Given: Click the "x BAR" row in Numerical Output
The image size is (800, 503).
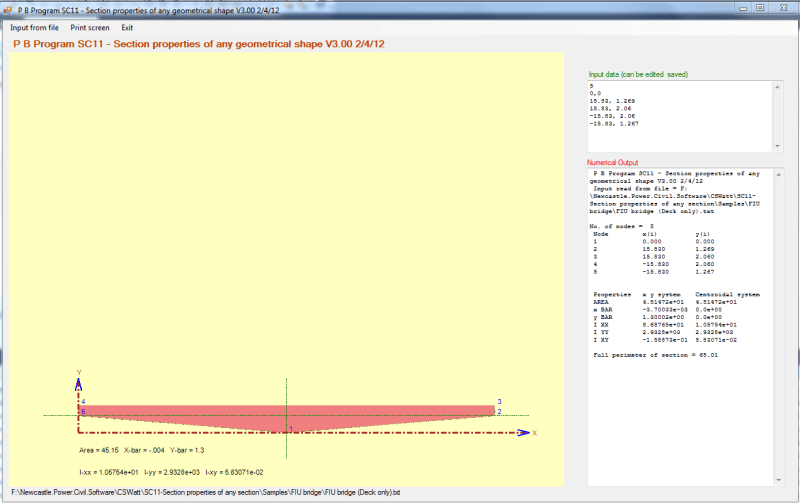Looking at the screenshot, I should point(657,310).
